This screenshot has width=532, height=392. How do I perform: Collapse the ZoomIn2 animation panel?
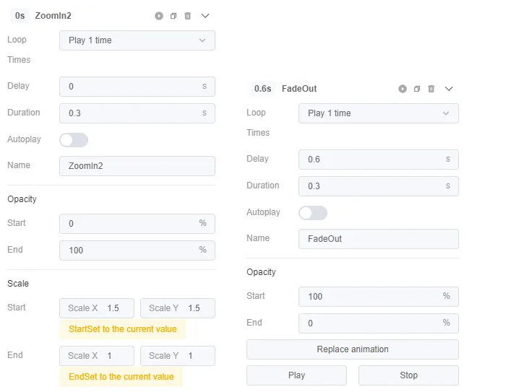click(x=205, y=16)
